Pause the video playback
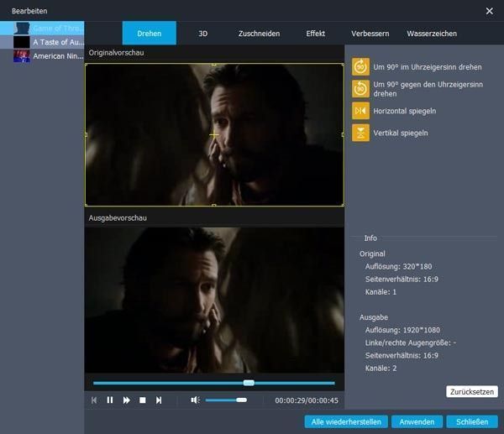 [x=110, y=400]
